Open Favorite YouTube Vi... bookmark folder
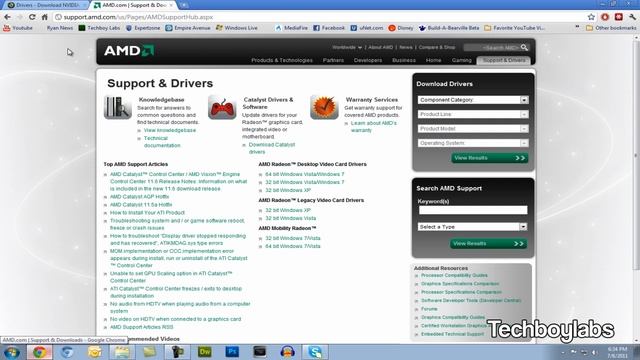Image resolution: width=640 pixels, height=360 pixels. pyautogui.click(x=514, y=28)
